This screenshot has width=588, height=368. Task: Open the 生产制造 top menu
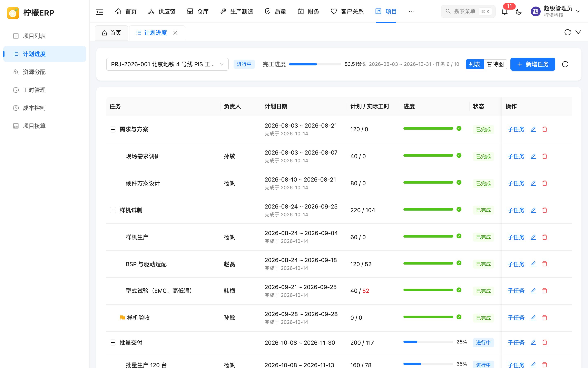pos(237,11)
